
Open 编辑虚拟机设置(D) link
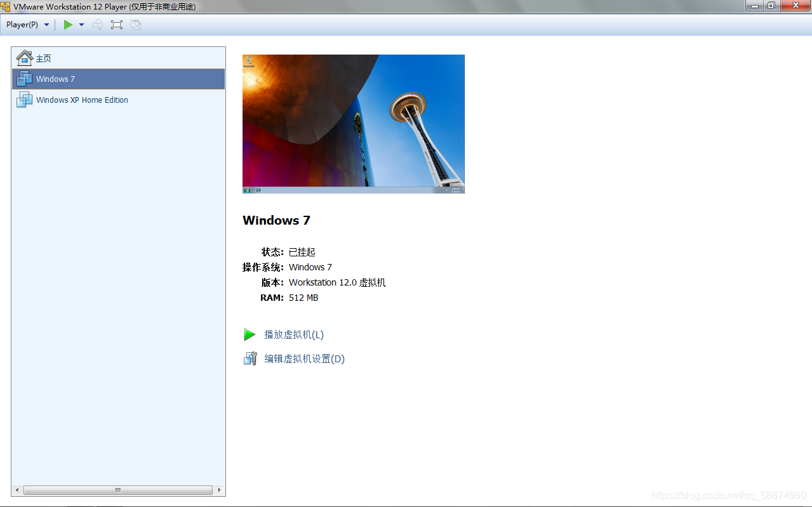304,359
